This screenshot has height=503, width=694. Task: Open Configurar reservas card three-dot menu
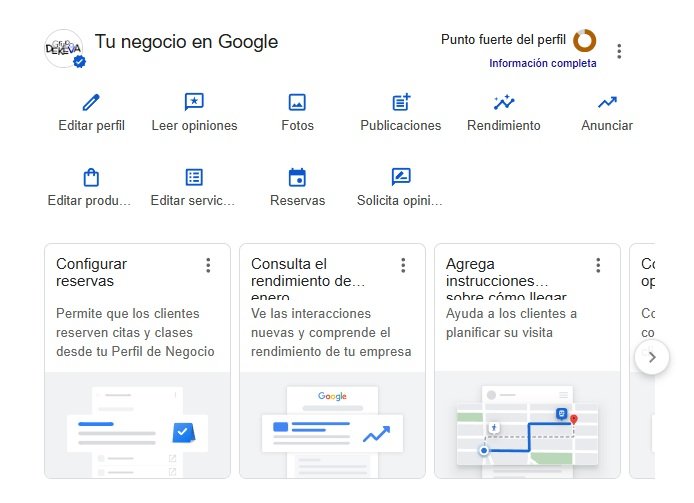[208, 265]
